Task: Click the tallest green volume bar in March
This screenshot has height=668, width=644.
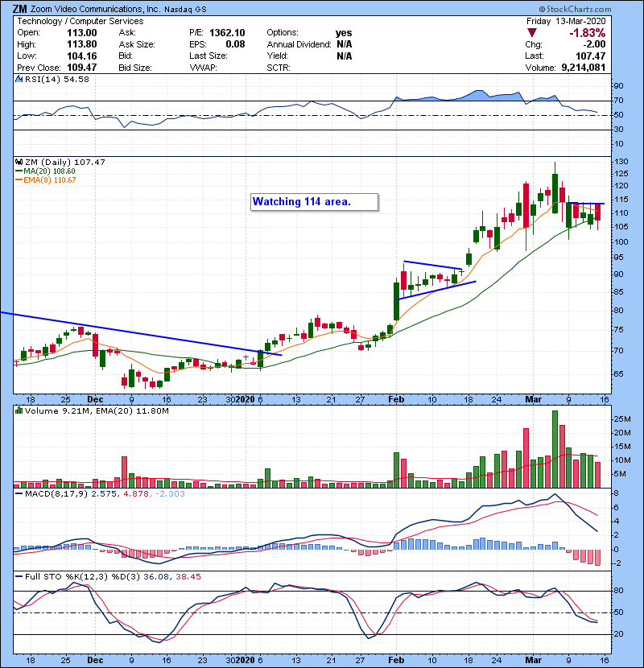Action: pyautogui.click(x=555, y=449)
